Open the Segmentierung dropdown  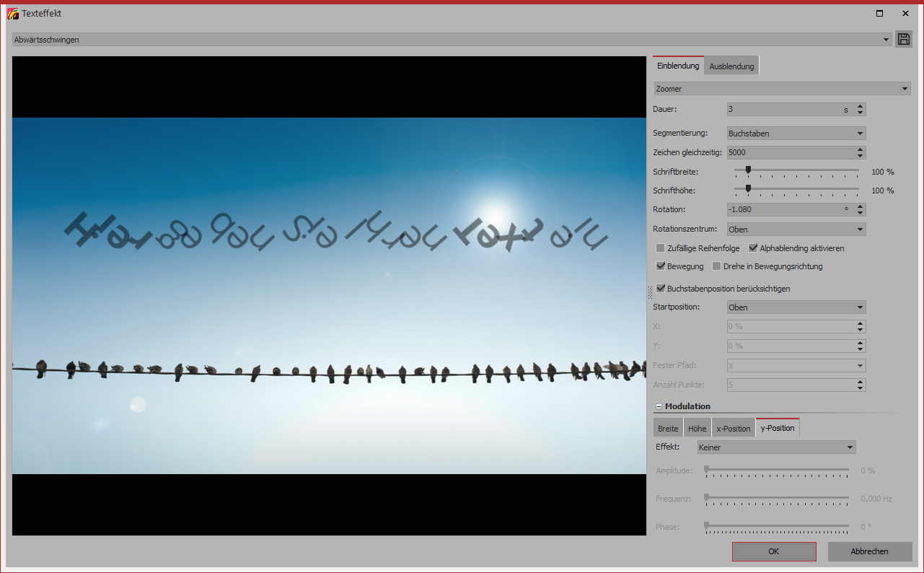(x=858, y=133)
